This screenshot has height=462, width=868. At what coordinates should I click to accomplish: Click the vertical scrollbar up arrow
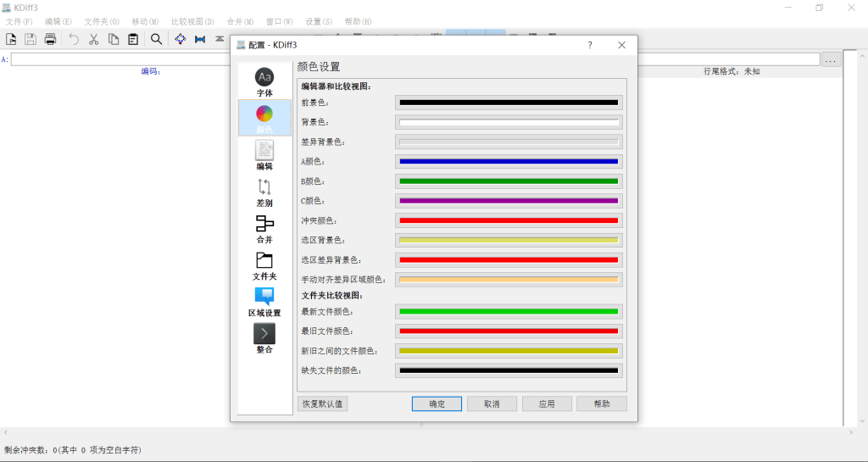point(862,55)
